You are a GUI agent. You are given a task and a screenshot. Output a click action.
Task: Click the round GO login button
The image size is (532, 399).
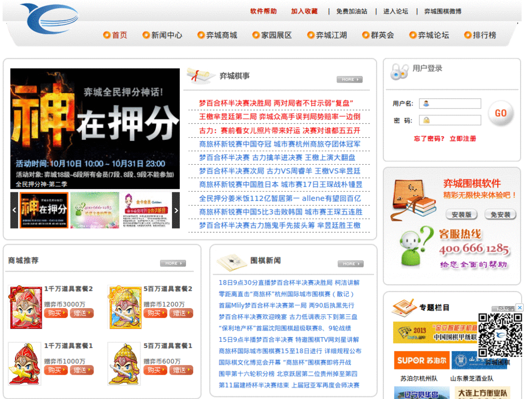501,113
